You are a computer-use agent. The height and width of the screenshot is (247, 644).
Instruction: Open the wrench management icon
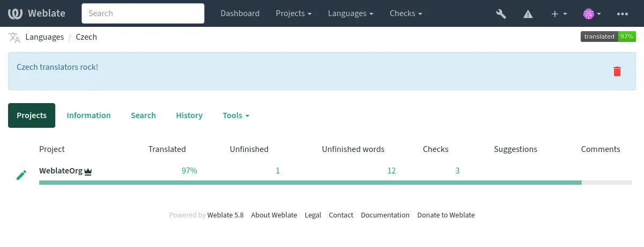point(501,14)
